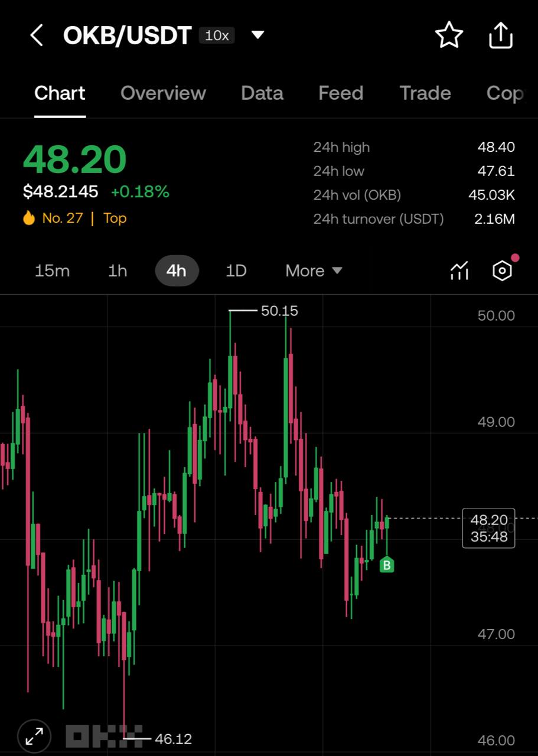This screenshot has width=538, height=756.
Task: Tap the 24h turnover value 2.16M
Action: click(494, 219)
